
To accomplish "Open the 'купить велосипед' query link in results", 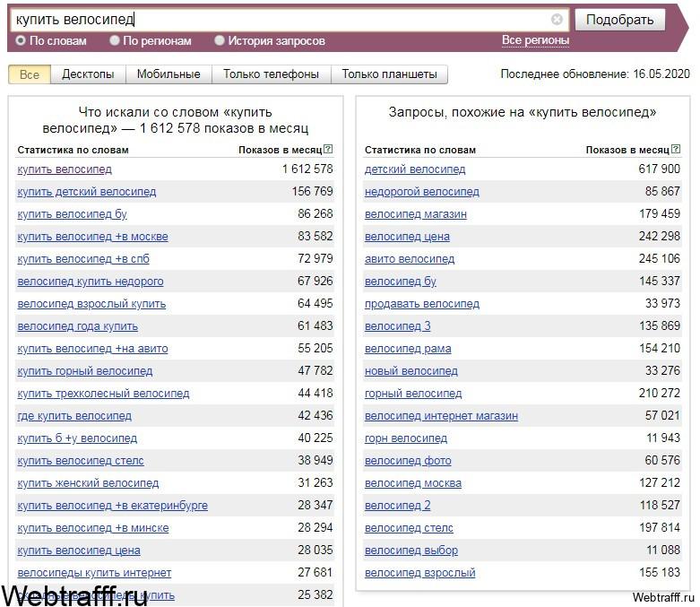I will (x=65, y=169).
